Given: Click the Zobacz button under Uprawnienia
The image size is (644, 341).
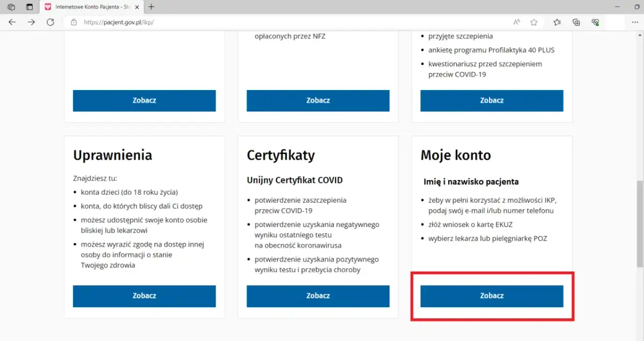Looking at the screenshot, I should [144, 296].
